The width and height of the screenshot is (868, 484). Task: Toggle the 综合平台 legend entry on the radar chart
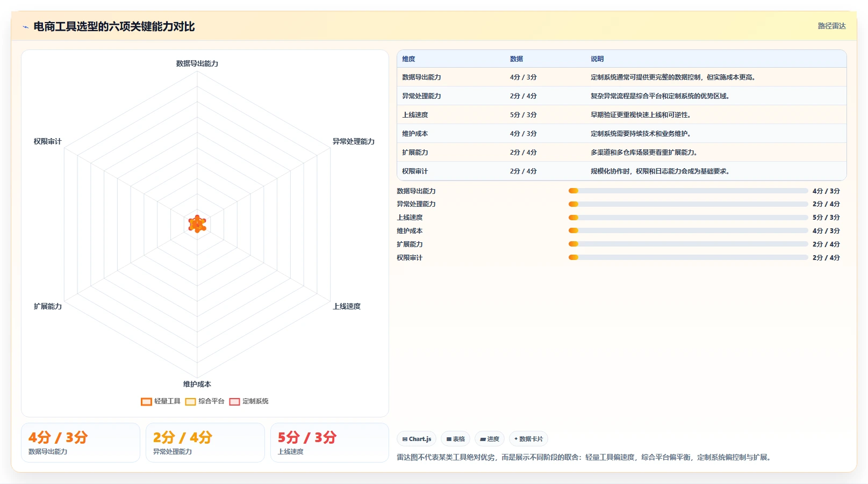coord(205,401)
